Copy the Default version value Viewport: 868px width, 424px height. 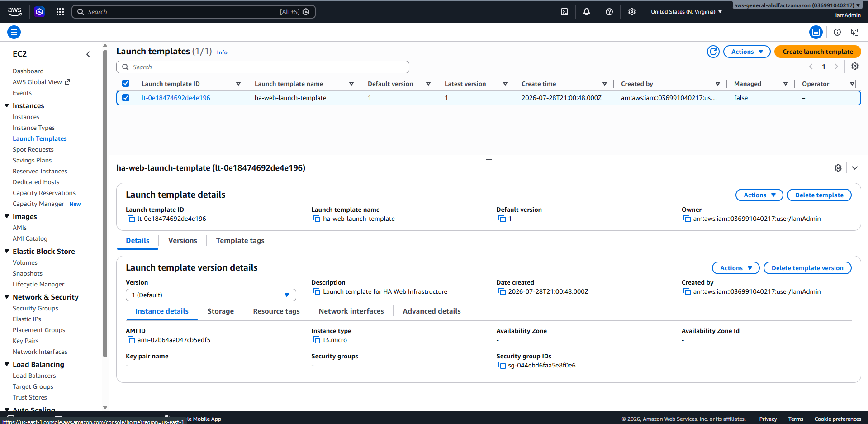click(502, 219)
